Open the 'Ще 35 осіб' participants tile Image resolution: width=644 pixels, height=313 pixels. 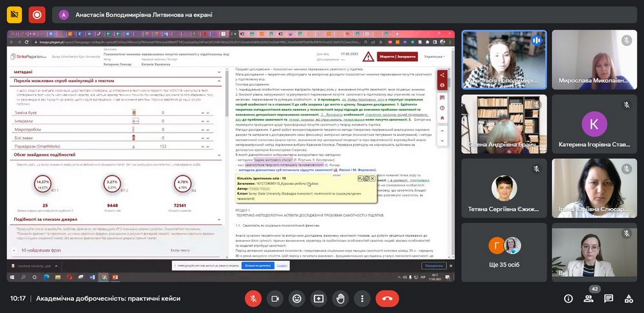pos(504,251)
